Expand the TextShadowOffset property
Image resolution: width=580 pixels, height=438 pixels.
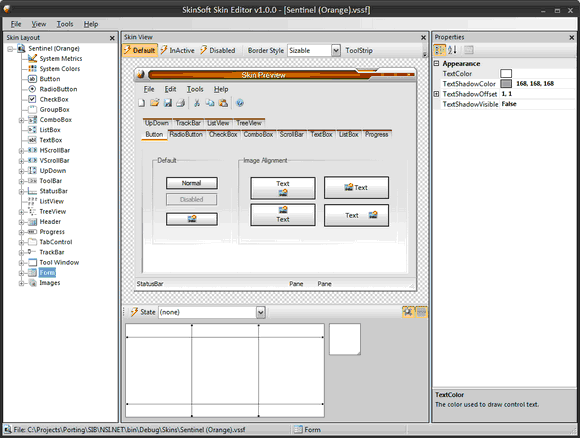(436, 94)
